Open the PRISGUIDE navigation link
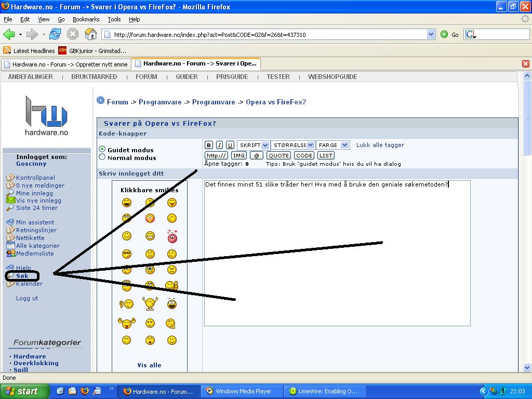 tap(232, 77)
